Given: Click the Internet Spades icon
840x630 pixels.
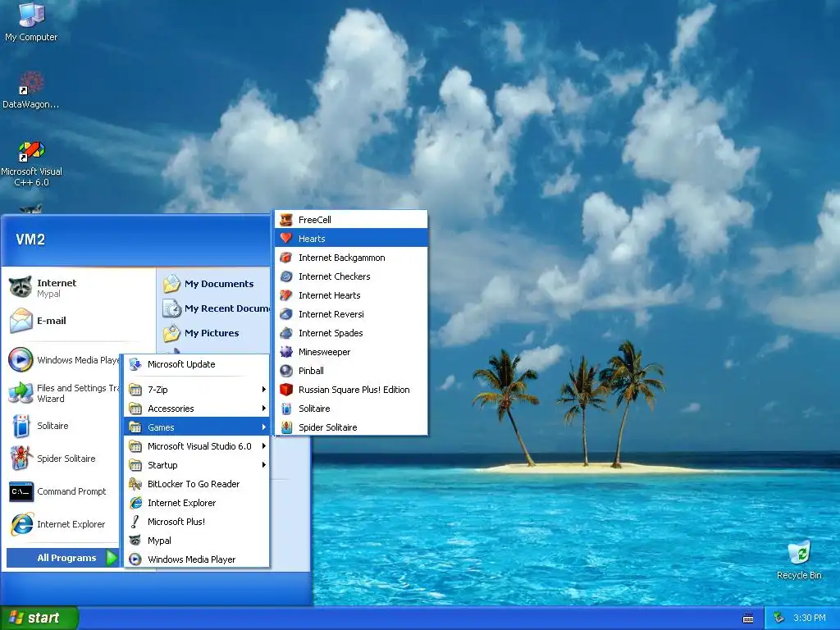Looking at the screenshot, I should pyautogui.click(x=286, y=333).
